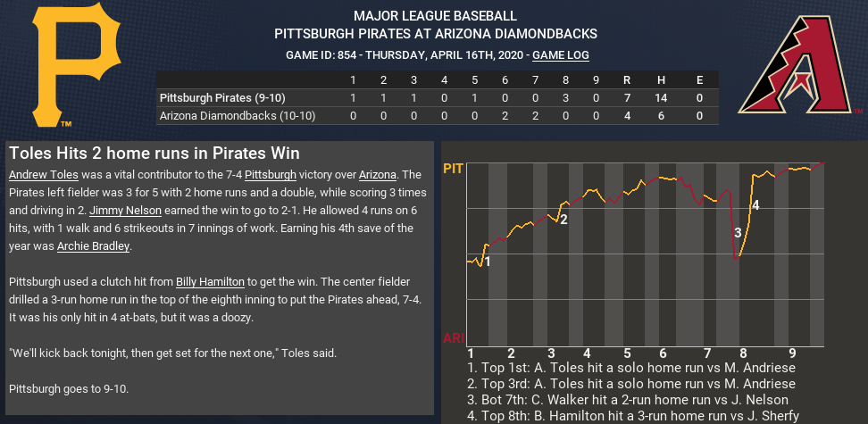Viewport: 868px width, 424px height.
Task: Open the GAME LOG link
Action: pos(561,55)
